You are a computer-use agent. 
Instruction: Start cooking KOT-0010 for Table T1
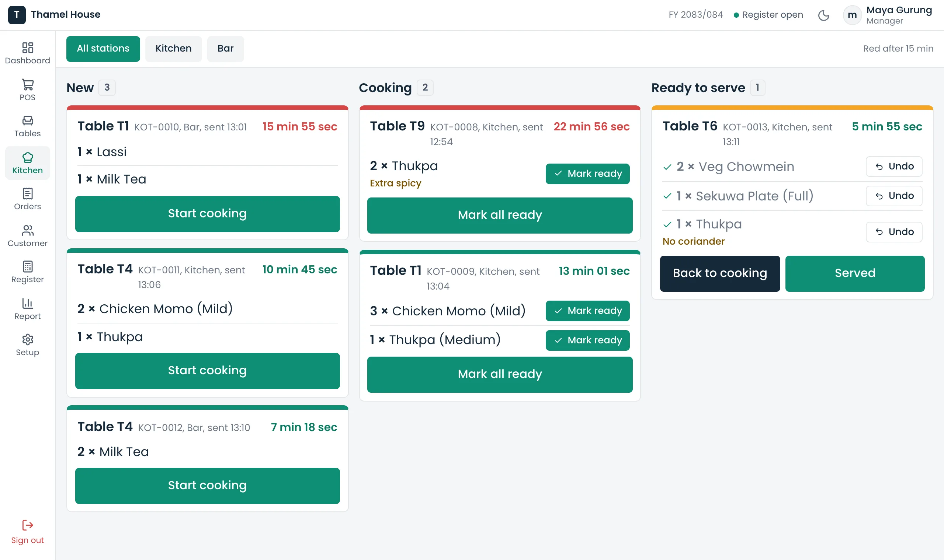[207, 214]
